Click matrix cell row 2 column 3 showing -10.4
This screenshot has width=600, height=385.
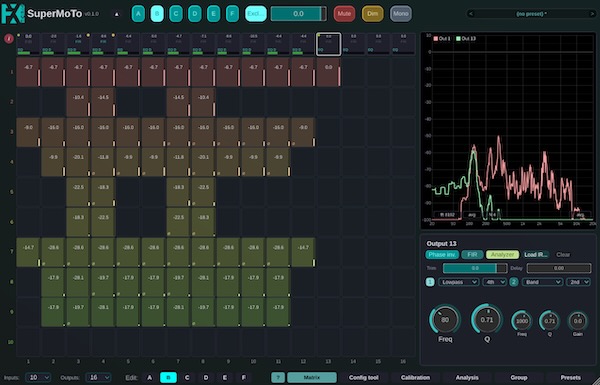coord(78,102)
